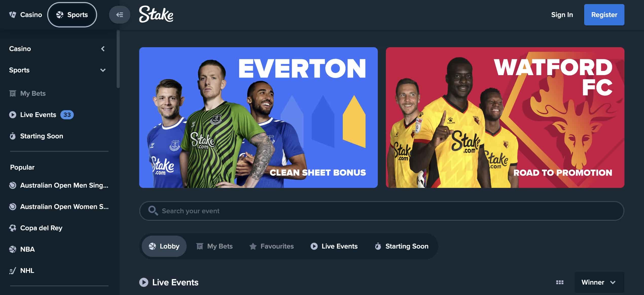
Task: Click the Register button
Action: pyautogui.click(x=604, y=15)
